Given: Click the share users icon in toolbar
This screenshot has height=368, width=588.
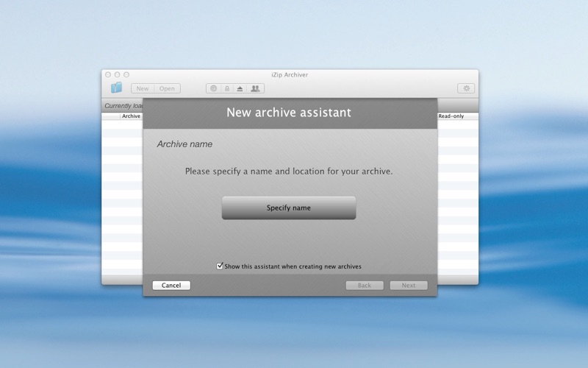Looking at the screenshot, I should (255, 88).
